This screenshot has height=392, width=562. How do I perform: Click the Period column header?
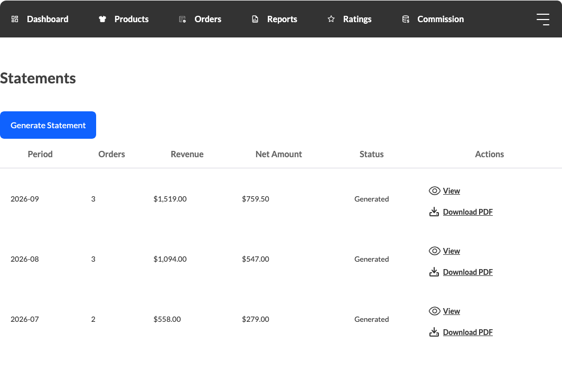click(x=40, y=154)
